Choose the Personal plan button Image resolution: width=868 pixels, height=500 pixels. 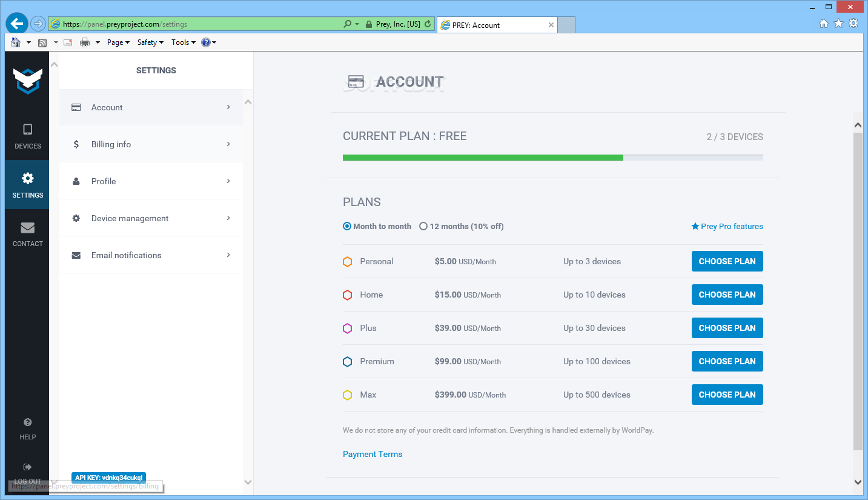click(x=727, y=261)
